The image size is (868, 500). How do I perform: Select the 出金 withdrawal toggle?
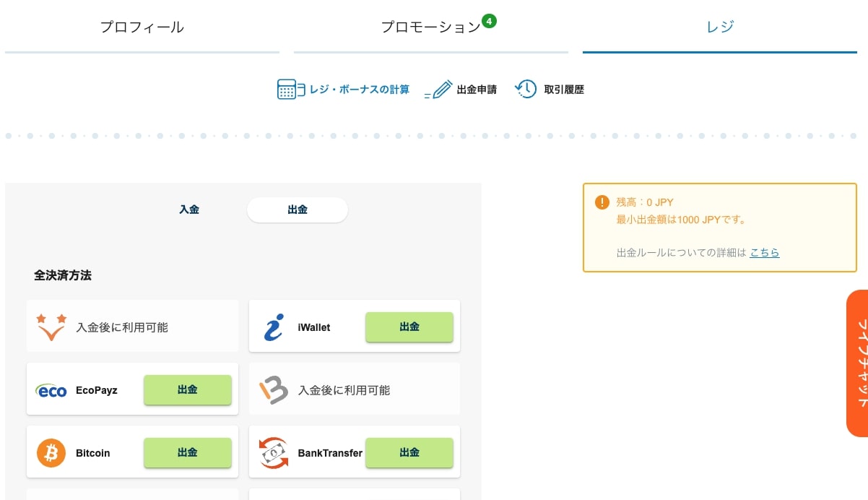[x=298, y=210]
